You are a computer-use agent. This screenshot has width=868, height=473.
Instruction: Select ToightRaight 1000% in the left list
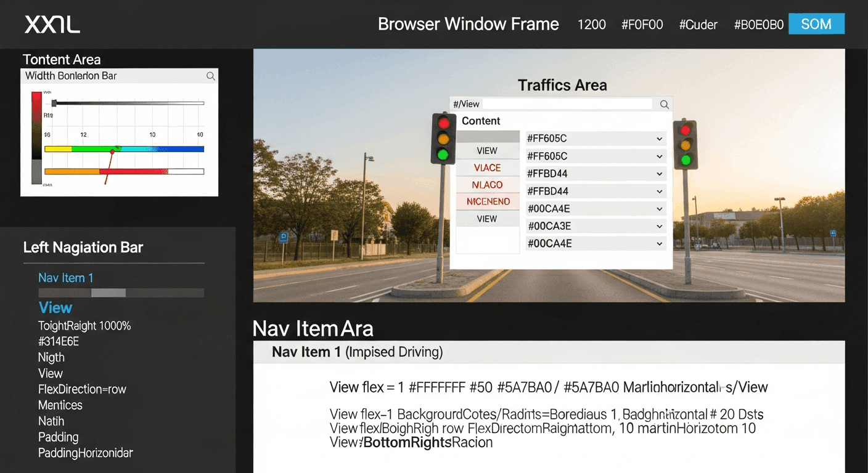(x=84, y=326)
